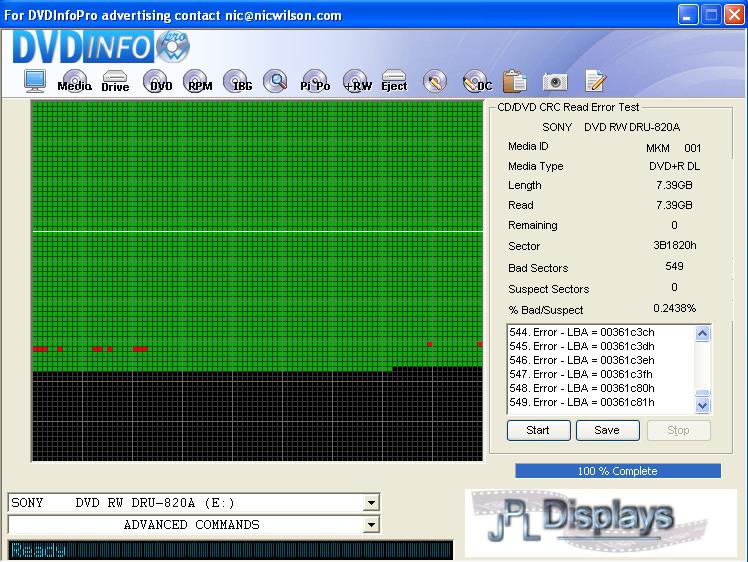748x562 pixels.
Task: Click the % Bad/Suspect value 0.2438%
Action: pos(675,308)
